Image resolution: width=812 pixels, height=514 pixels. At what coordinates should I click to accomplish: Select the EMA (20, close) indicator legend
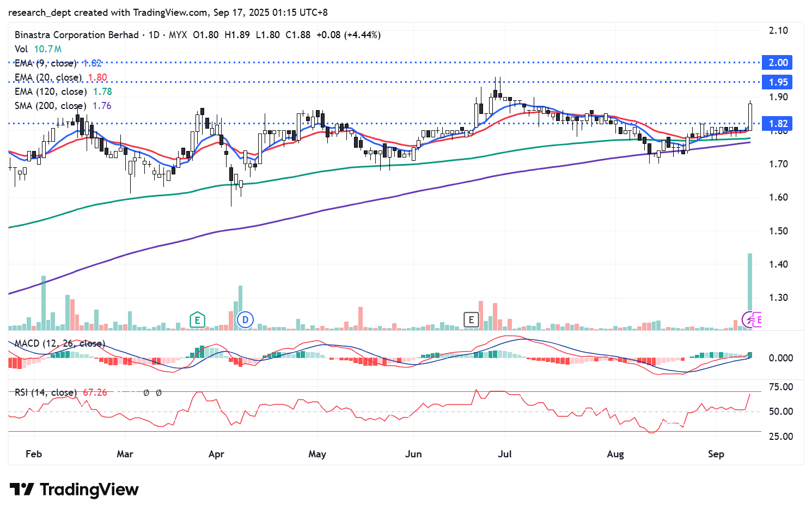point(48,77)
